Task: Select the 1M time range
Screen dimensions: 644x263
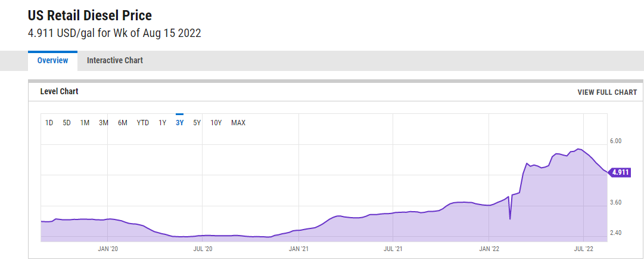Action: click(85, 122)
